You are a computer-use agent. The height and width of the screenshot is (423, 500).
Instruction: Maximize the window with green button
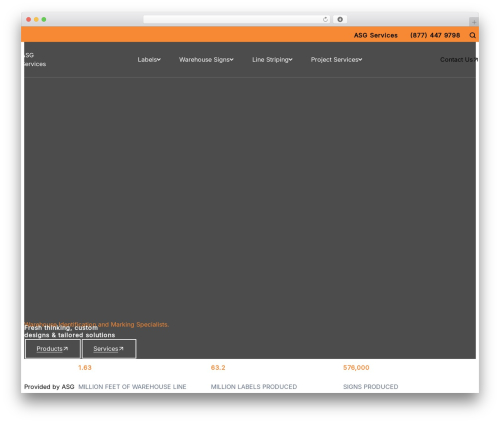44,19
